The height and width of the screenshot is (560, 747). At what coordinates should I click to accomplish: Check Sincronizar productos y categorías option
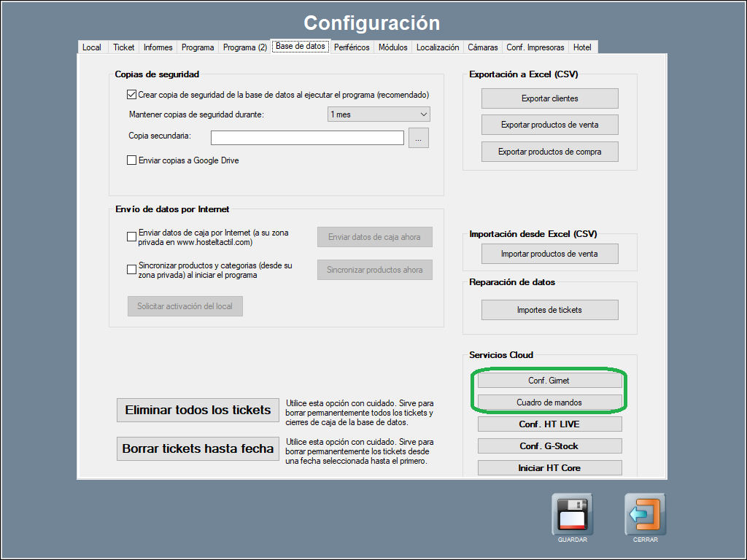132,270
